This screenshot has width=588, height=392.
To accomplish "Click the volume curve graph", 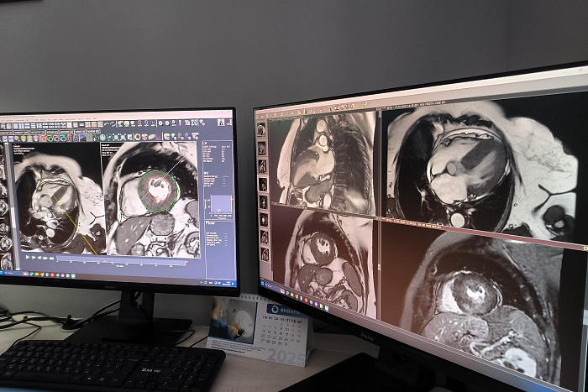I will coord(220,205).
